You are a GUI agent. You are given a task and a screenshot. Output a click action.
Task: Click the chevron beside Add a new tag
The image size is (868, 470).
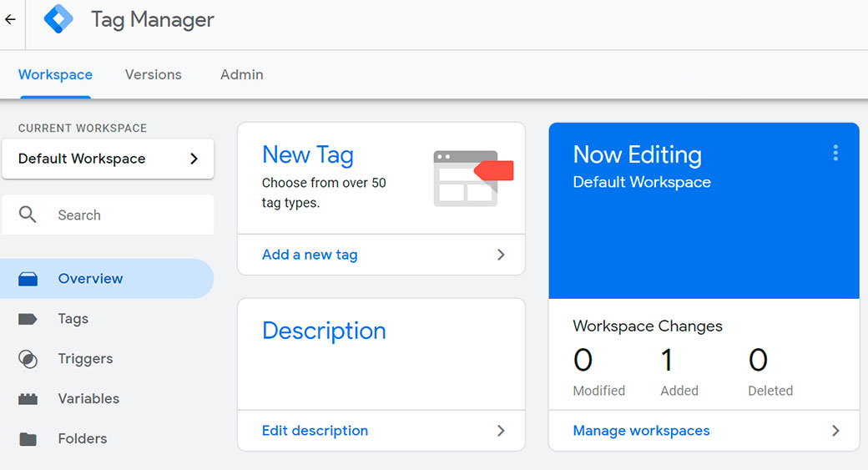click(501, 255)
